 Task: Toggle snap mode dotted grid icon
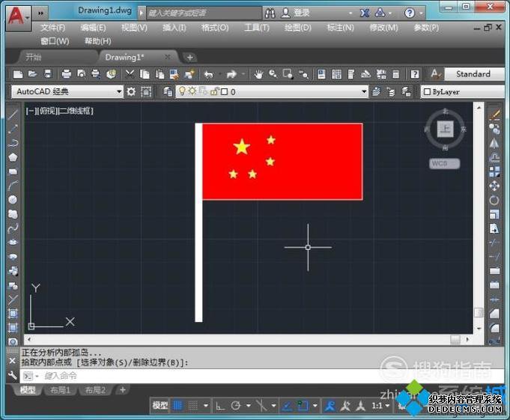tap(193, 405)
